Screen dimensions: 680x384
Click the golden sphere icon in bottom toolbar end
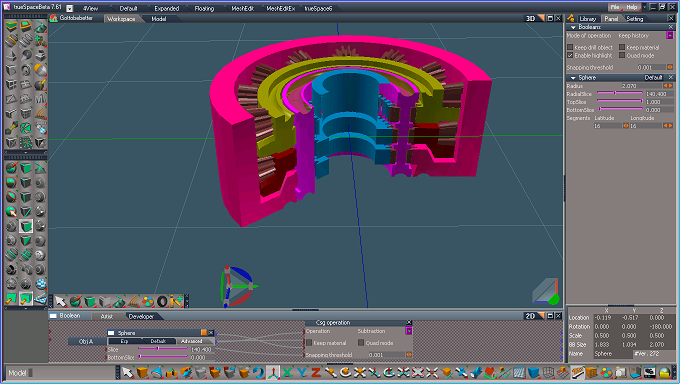pyautogui.click(x=664, y=373)
